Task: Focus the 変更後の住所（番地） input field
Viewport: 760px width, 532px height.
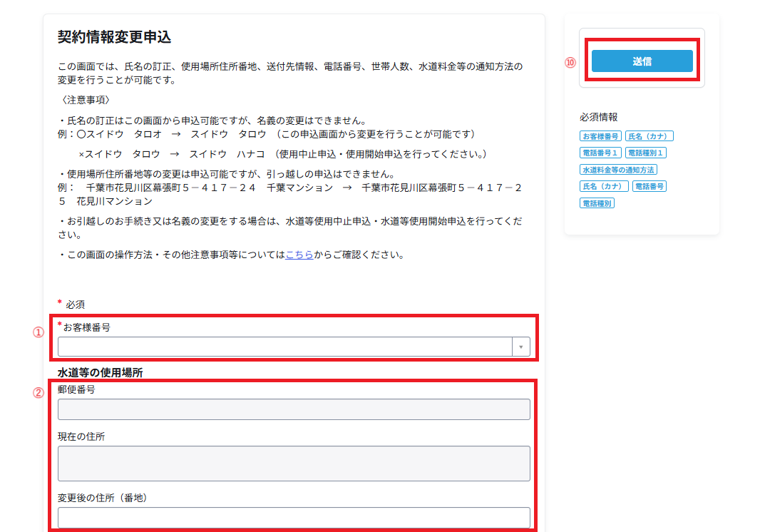Action: point(294,517)
